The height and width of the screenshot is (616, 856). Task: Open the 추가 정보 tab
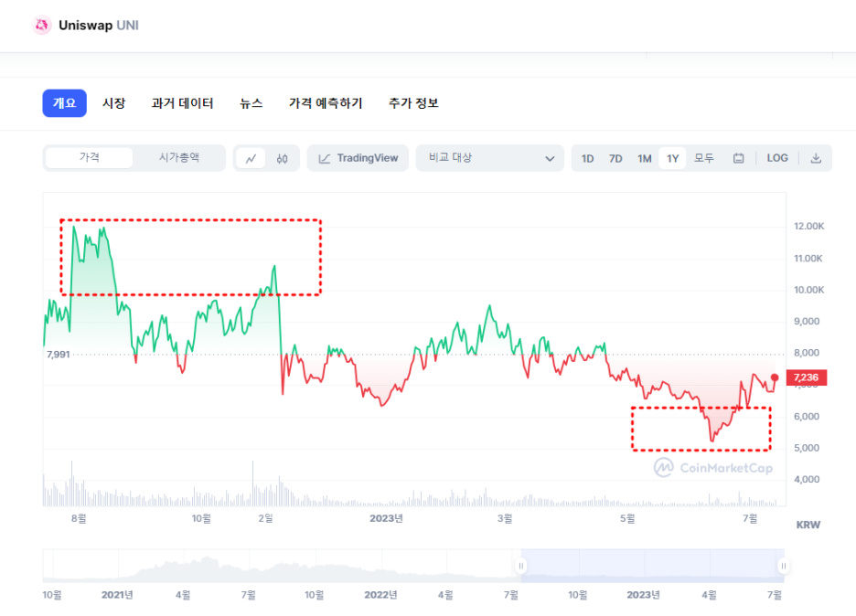pyautogui.click(x=413, y=103)
